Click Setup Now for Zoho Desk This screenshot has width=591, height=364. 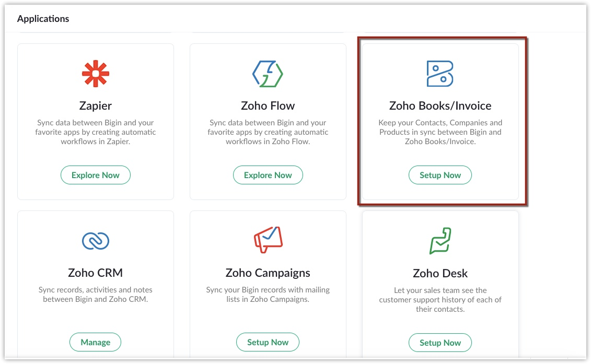[x=440, y=343]
